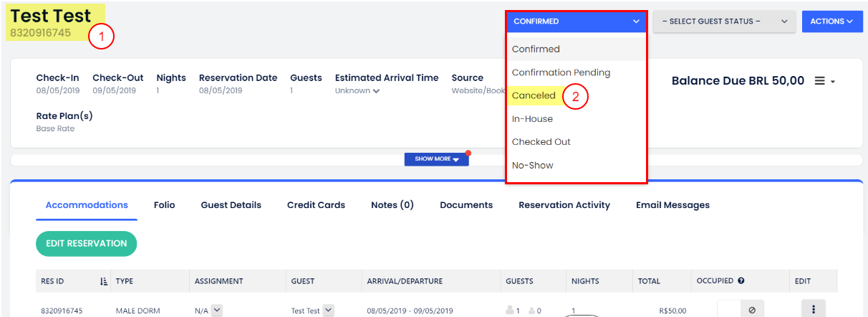The image size is (868, 317).
Task: Click the Show More expander button
Action: (436, 158)
